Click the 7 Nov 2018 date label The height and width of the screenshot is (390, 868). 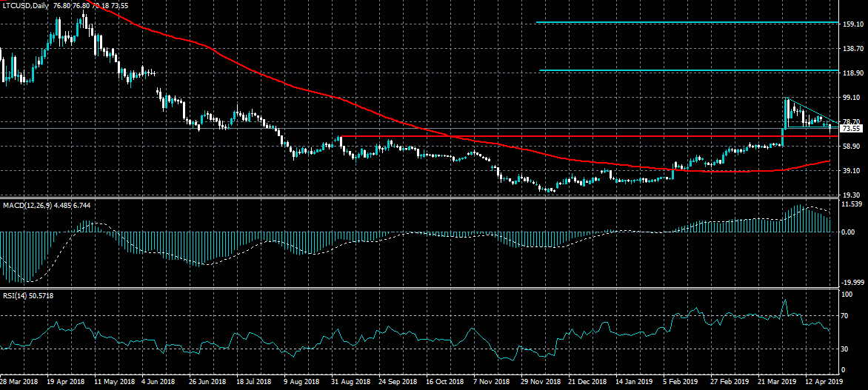point(490,383)
